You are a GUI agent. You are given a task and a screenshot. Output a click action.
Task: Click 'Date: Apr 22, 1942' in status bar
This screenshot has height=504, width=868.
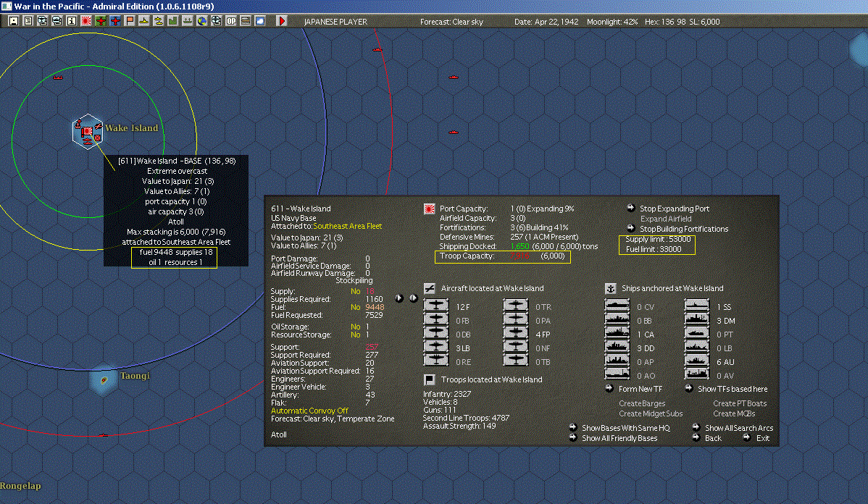546,22
